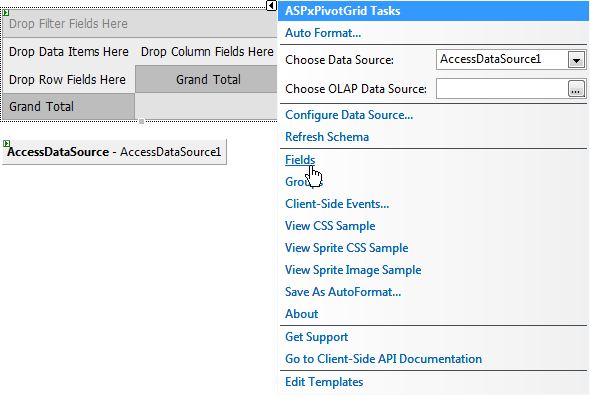Click View Sprite Image Sample
This screenshot has height=395, width=590.
[353, 270]
